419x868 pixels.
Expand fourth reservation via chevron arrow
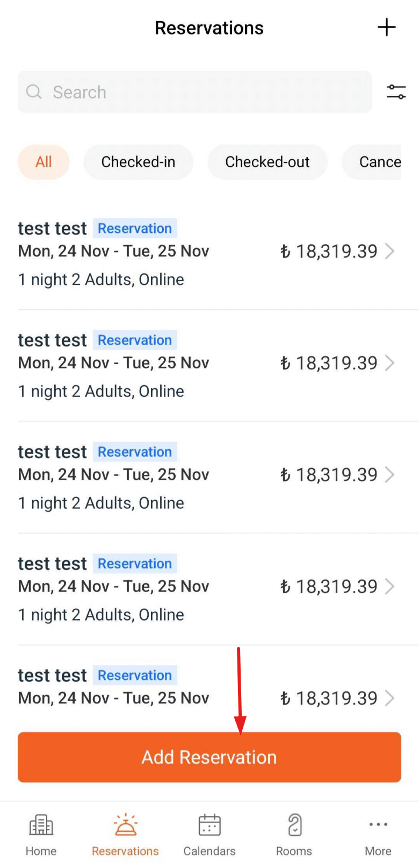(x=390, y=587)
